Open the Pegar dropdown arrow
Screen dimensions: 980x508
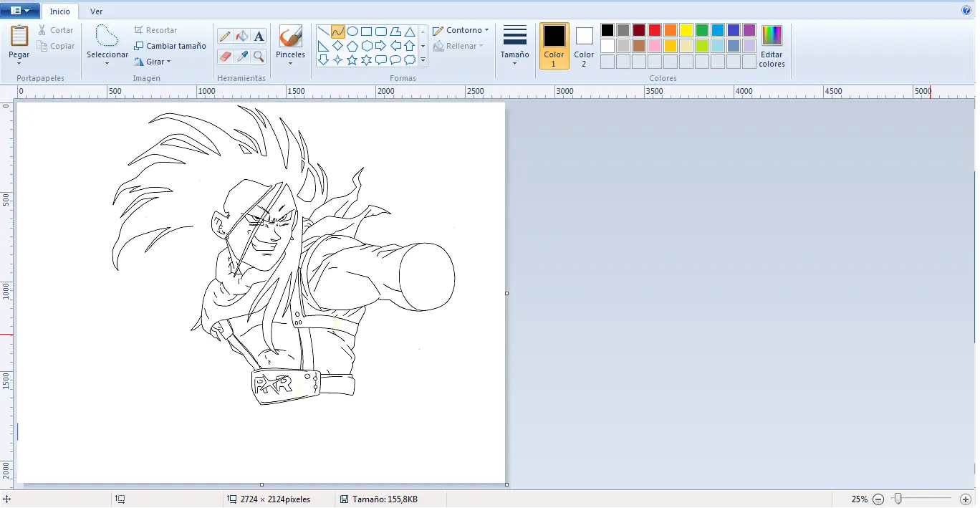click(19, 63)
